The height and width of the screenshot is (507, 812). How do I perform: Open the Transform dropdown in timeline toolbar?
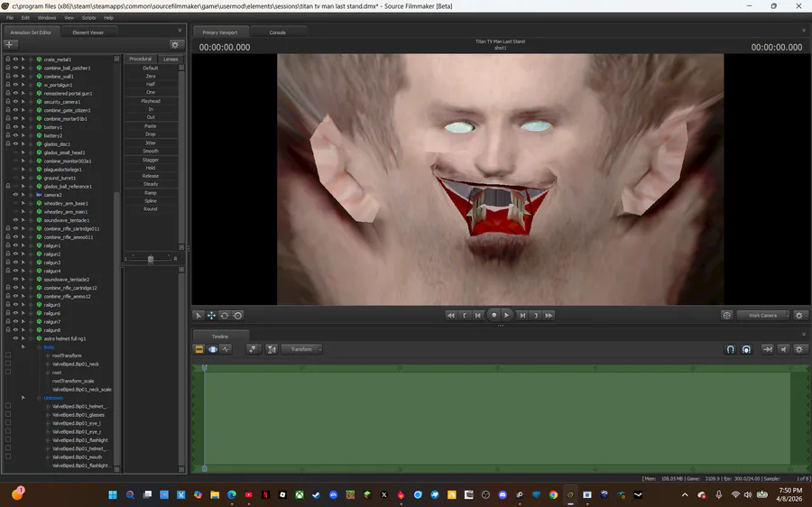(302, 349)
